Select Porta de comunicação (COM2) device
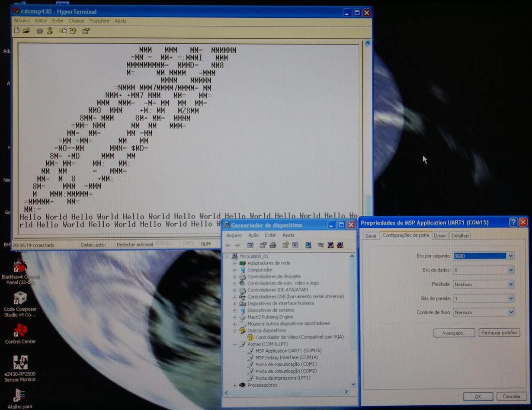 click(x=286, y=371)
